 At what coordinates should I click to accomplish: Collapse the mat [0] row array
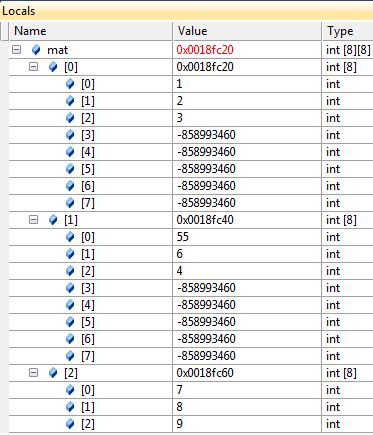(33, 67)
